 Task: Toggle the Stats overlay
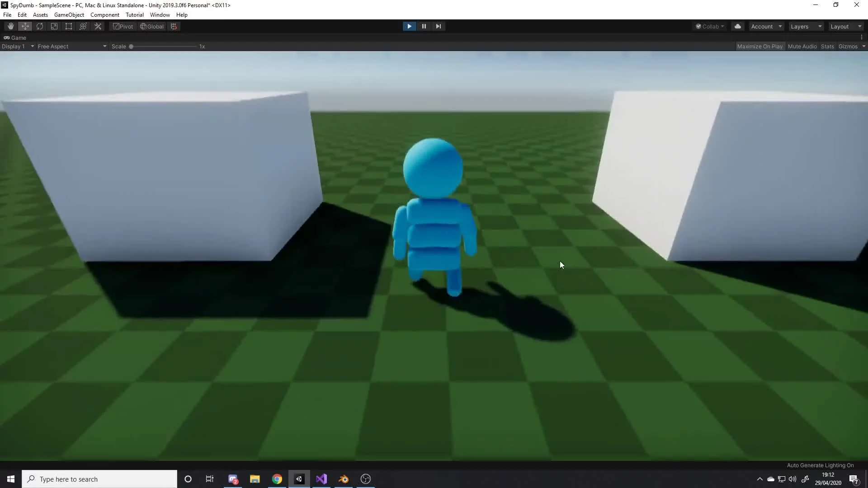pos(827,47)
